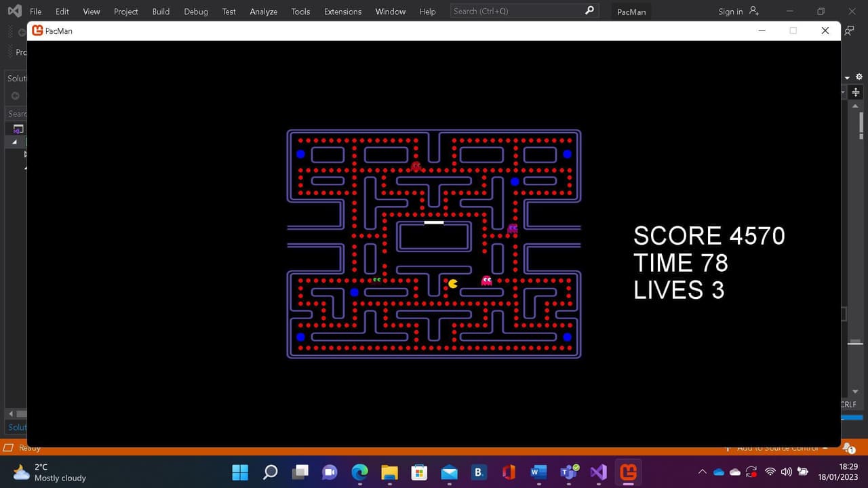Click Sign in link
The height and width of the screenshot is (488, 868).
click(730, 12)
